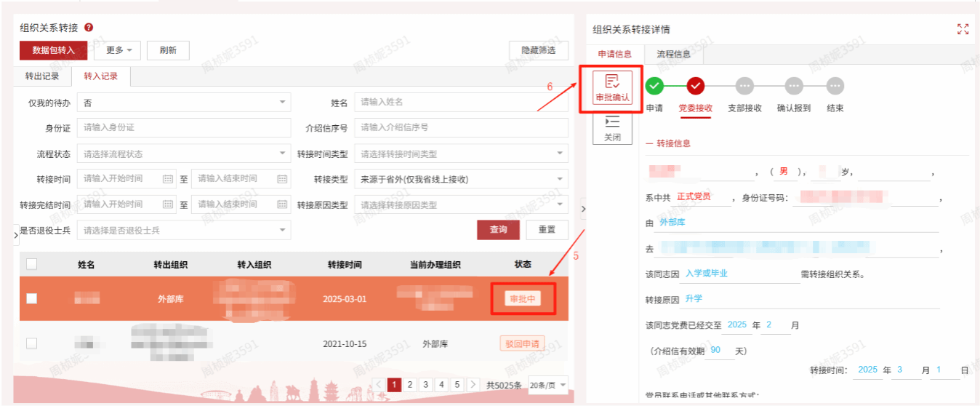Click the green 申请 completed step icon
Image resolution: width=980 pixels, height=406 pixels.
(x=654, y=87)
